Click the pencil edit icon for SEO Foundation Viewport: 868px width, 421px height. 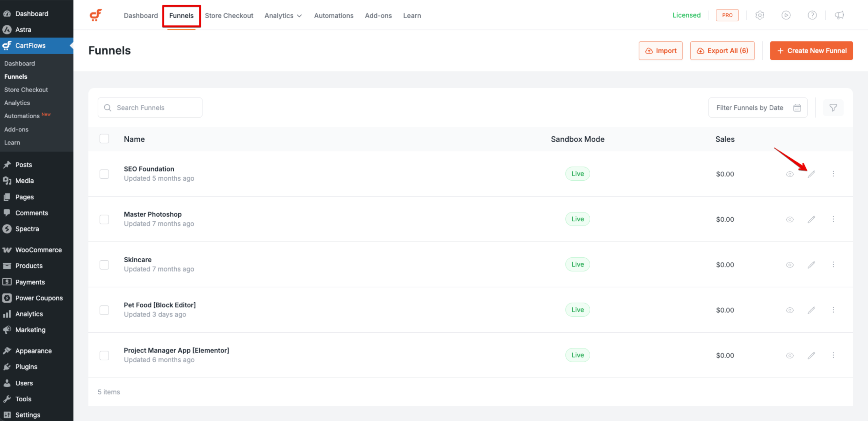click(x=811, y=174)
